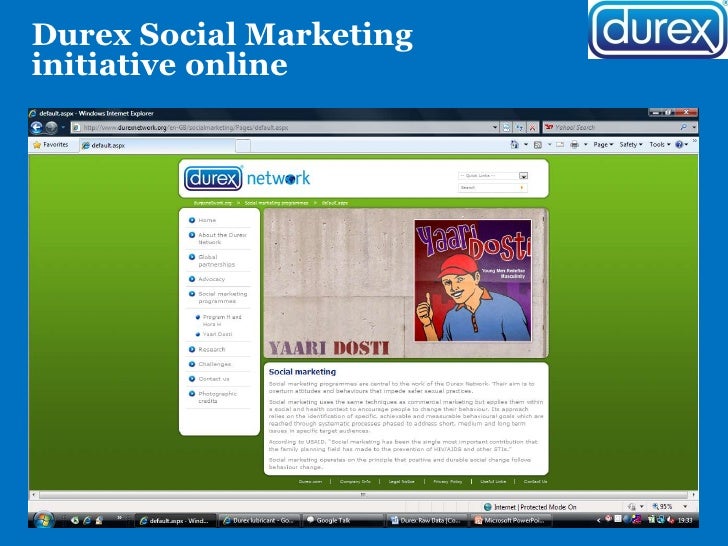The image size is (728, 546).
Task: Switch to Microsoft PowerPoint taskbar window
Action: [x=510, y=520]
